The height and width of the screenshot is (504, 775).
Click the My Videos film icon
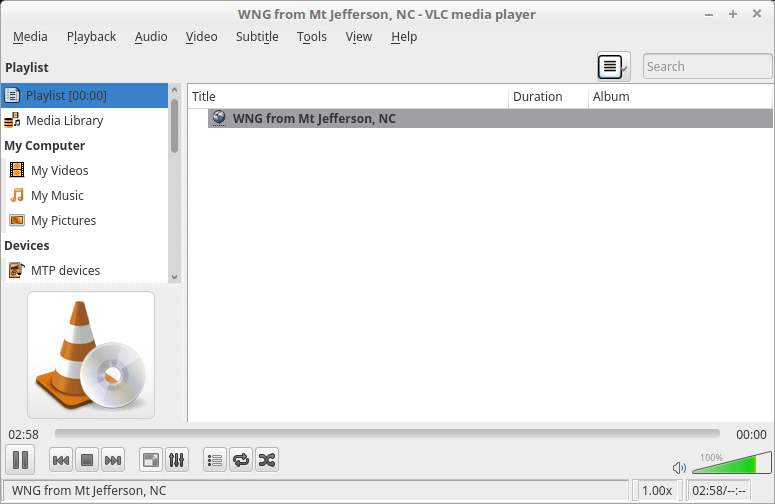[x=17, y=170]
